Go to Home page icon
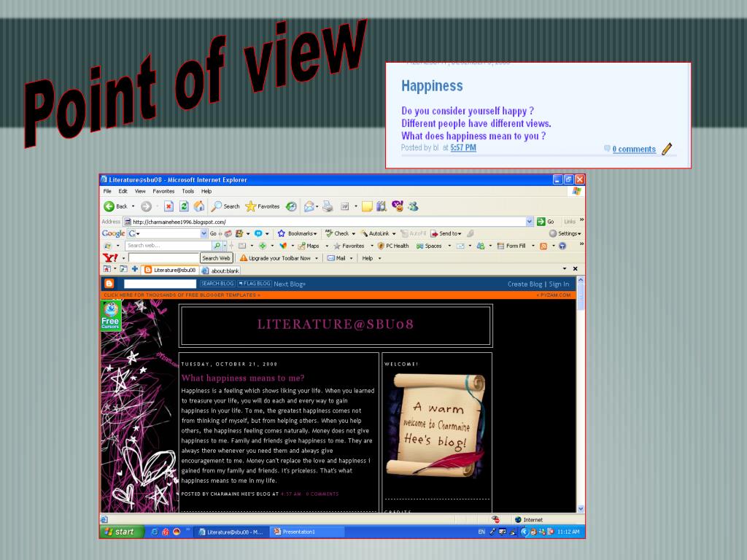 tap(199, 206)
